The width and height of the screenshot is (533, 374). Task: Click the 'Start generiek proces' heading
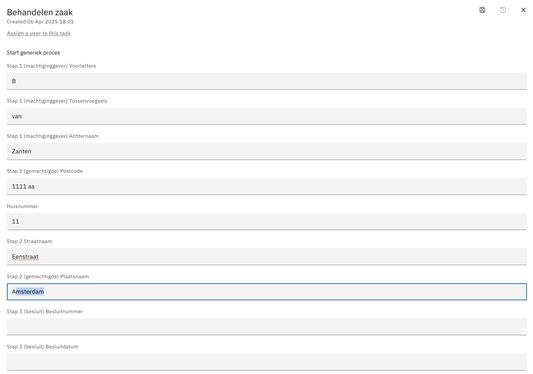[33, 53]
